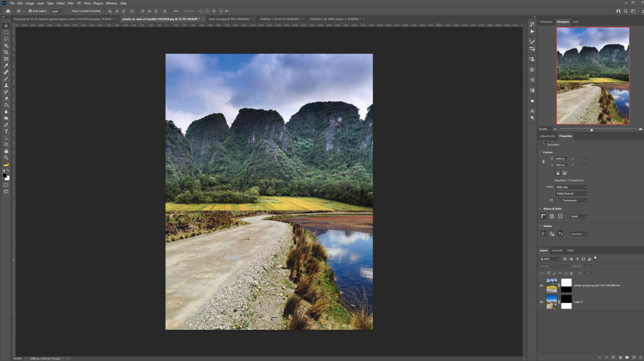Click Layer 0's thumbnail in the Layers panel
The image size is (644, 361).
[x=551, y=302]
